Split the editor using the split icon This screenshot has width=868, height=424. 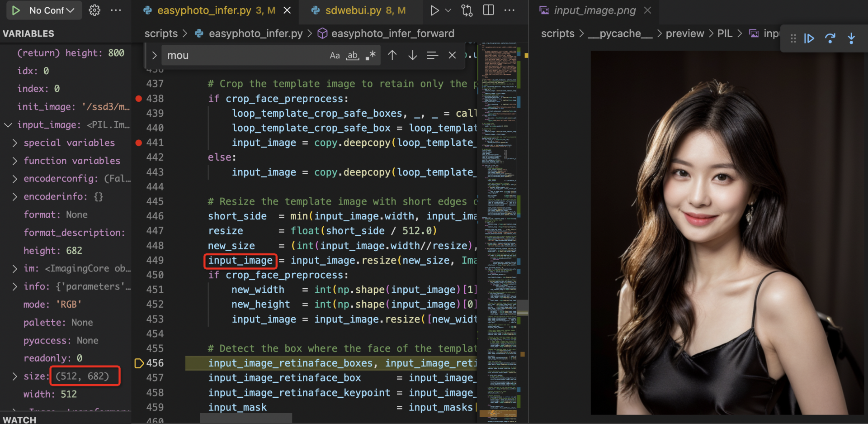point(488,10)
